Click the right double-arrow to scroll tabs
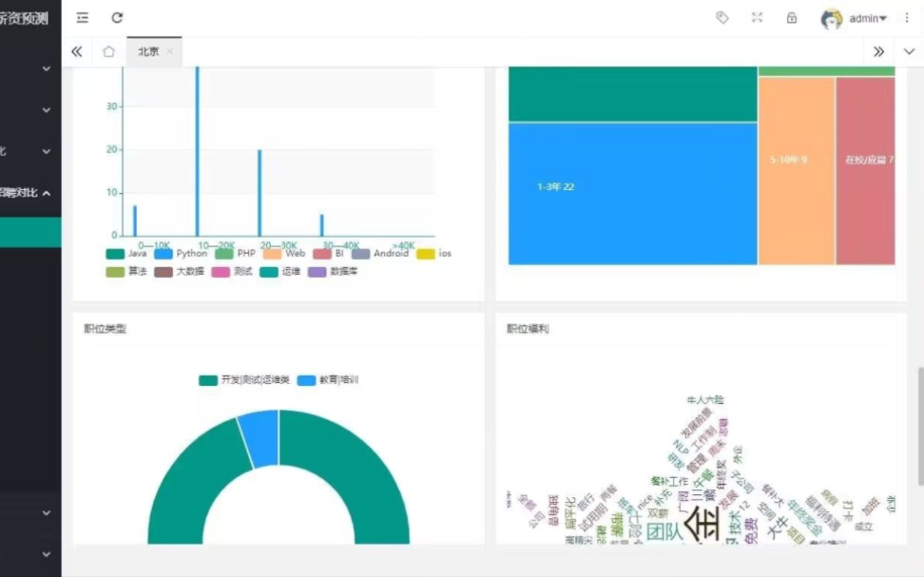The image size is (924, 577). pyautogui.click(x=879, y=51)
